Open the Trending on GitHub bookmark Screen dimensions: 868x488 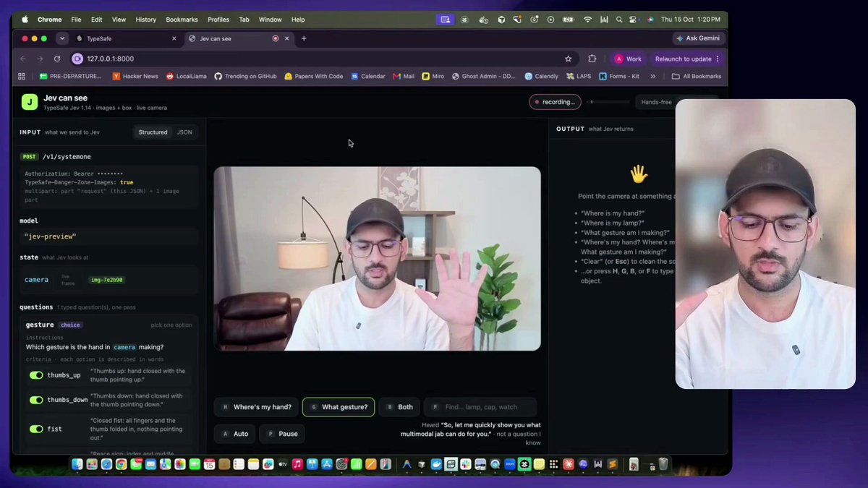click(x=245, y=76)
